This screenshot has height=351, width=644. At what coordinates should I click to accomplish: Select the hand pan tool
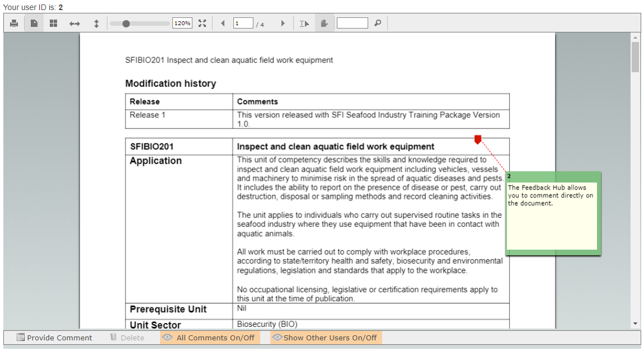(x=324, y=23)
